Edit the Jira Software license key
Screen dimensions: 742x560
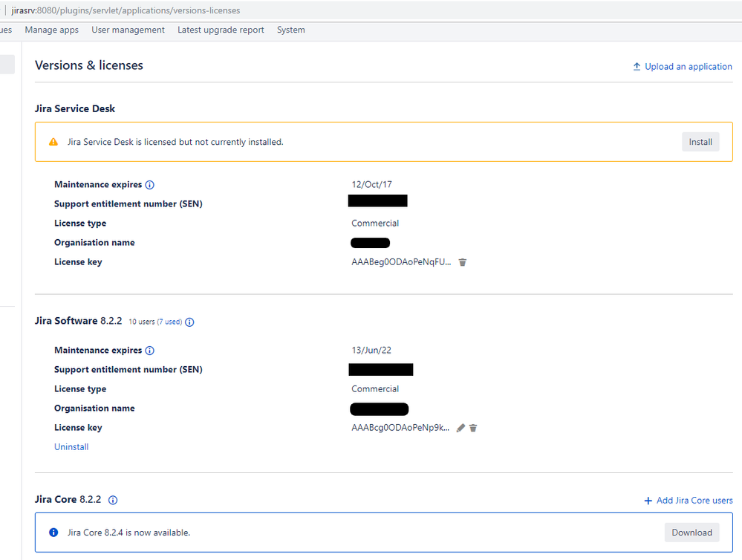461,428
